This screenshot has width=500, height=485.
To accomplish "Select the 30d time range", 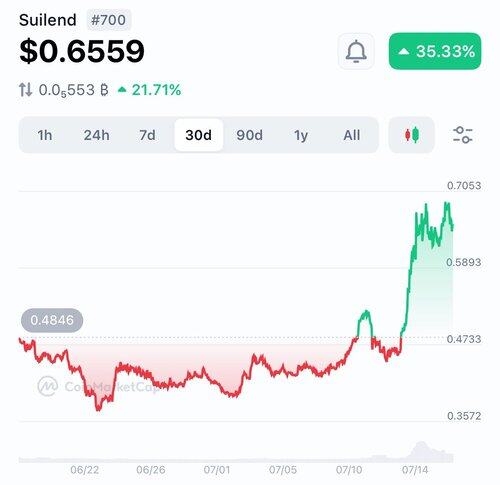I will (199, 135).
